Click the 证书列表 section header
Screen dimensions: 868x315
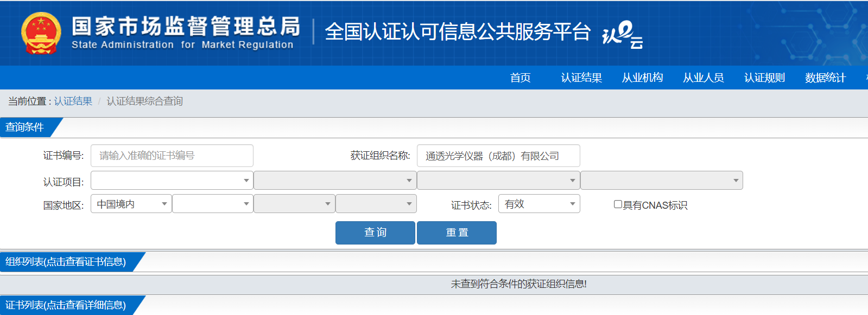[66, 305]
